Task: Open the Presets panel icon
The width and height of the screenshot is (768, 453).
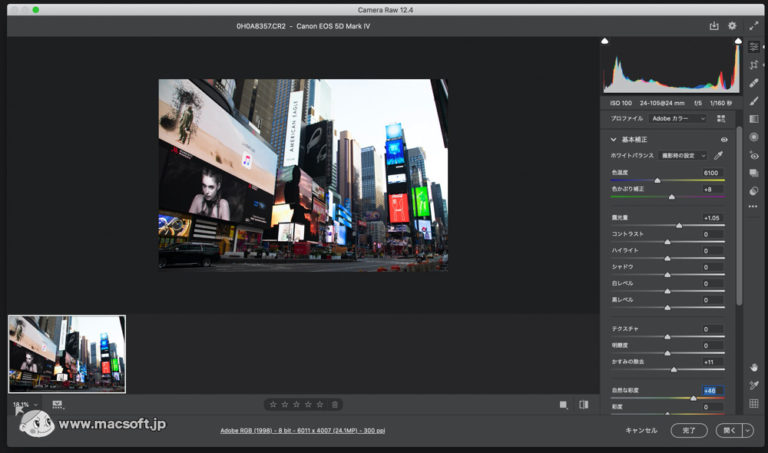Action: (754, 191)
